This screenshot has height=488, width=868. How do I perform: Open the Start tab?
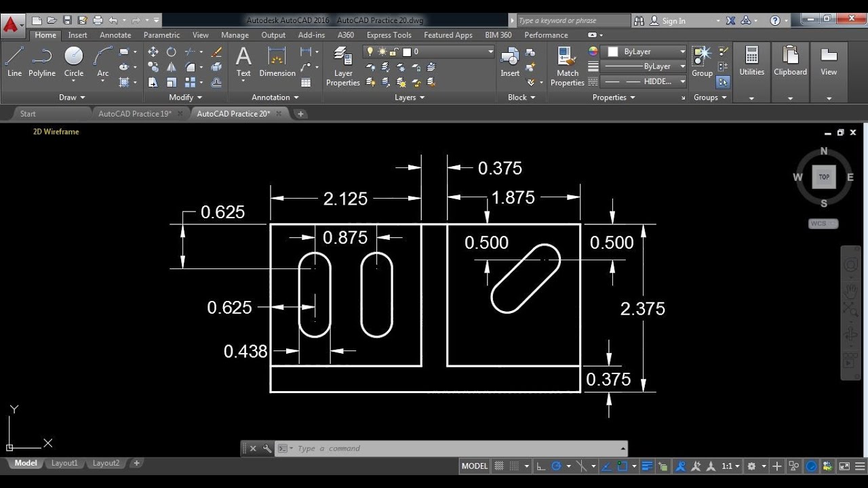(x=28, y=114)
